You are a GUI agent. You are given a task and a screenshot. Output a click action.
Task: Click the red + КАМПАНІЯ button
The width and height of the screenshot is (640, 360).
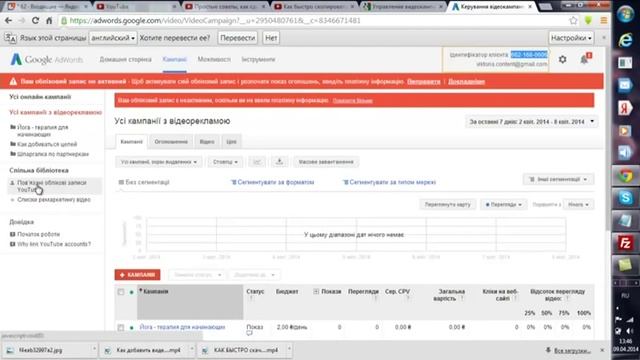pos(138,275)
